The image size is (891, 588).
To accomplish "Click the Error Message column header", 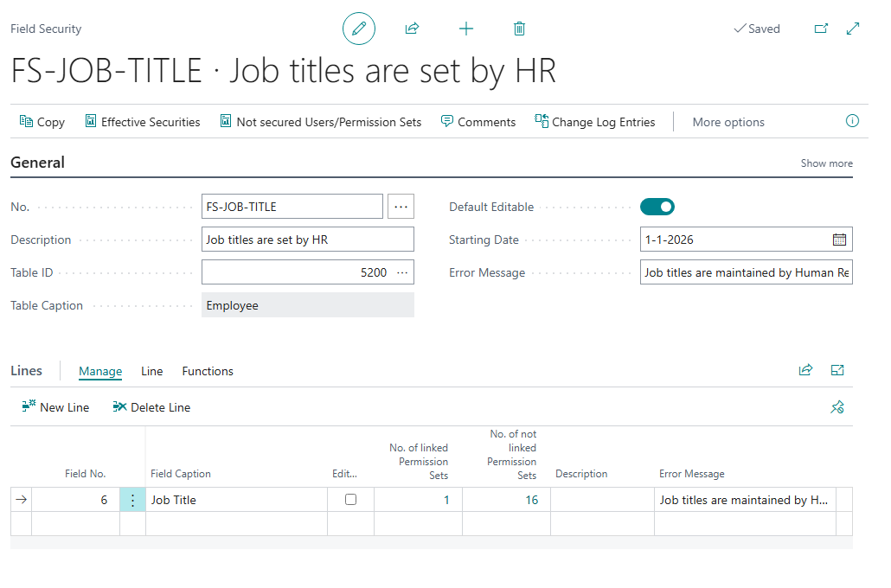I will pyautogui.click(x=691, y=474).
